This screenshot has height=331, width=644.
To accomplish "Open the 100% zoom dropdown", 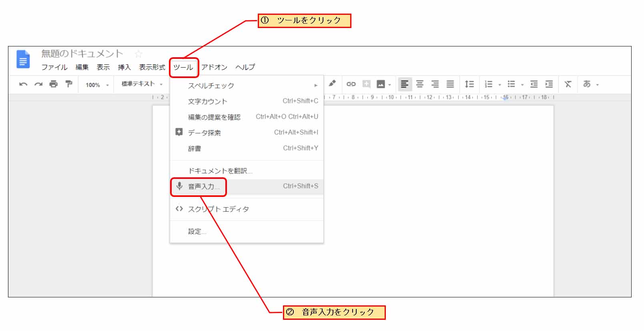I will coord(97,85).
